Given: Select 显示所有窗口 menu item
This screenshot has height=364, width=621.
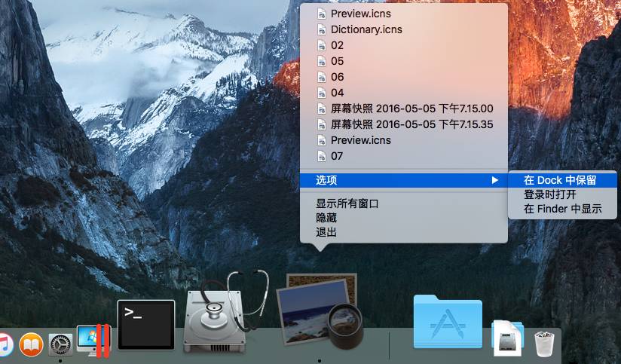Looking at the screenshot, I should coord(347,203).
